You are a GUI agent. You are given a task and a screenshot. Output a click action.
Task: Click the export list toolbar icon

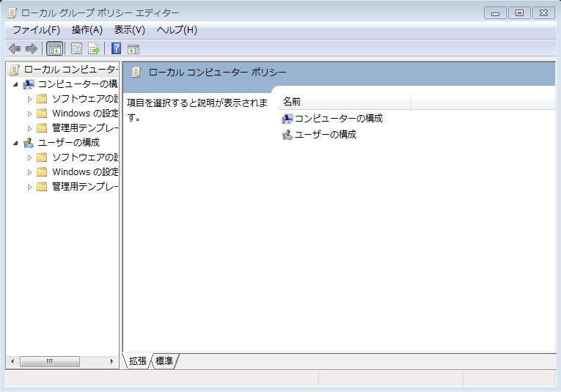coord(94,48)
